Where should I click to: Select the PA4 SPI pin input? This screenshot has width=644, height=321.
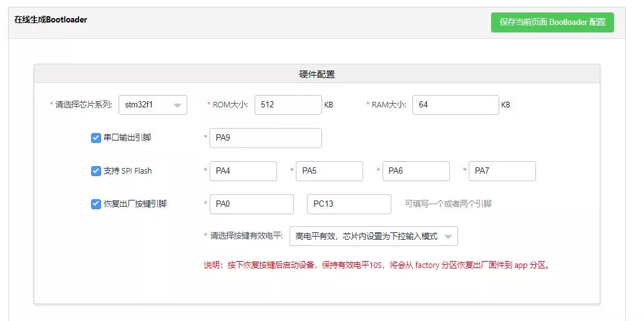coord(243,171)
